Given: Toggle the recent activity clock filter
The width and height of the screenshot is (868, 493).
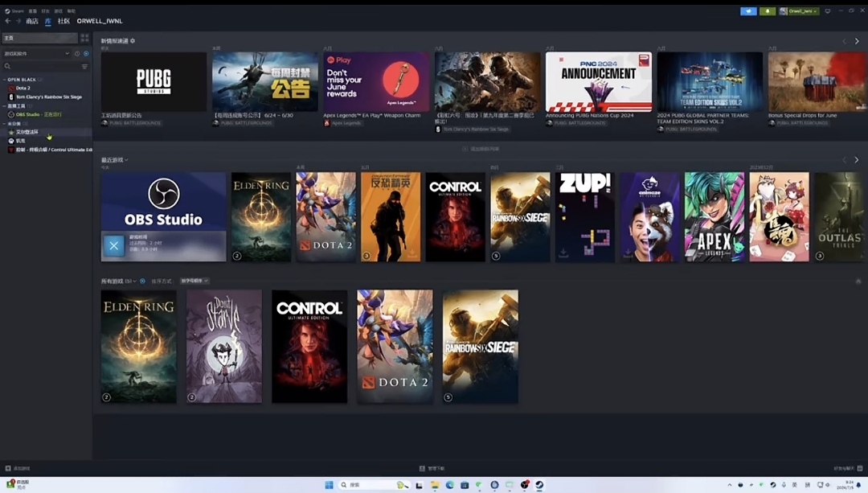Looking at the screenshot, I should tap(77, 54).
